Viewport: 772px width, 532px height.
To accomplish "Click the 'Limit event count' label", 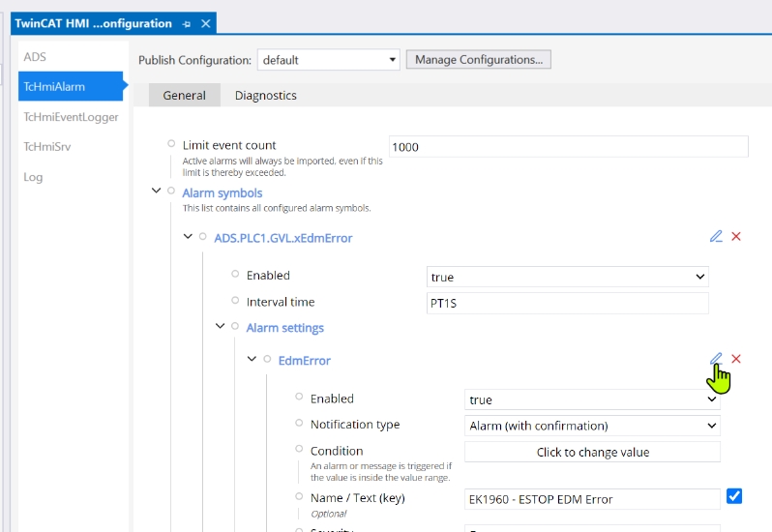I will point(229,145).
